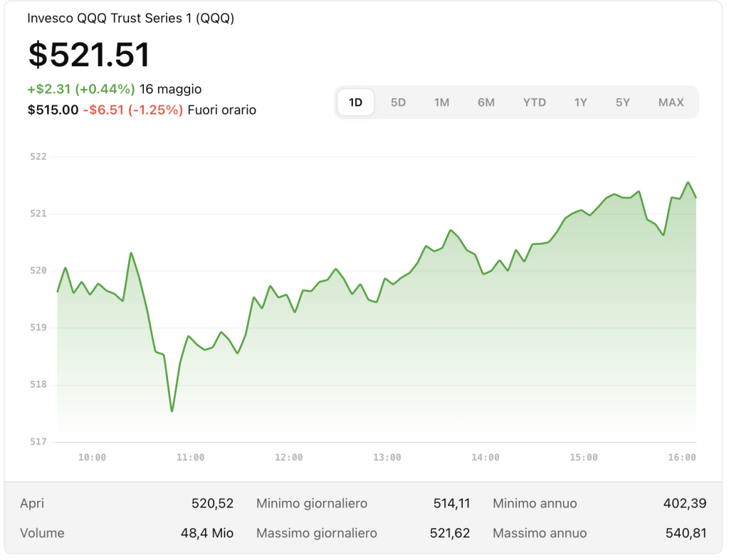The image size is (729, 560).
Task: Click the Massimo annuo label
Action: point(540,533)
